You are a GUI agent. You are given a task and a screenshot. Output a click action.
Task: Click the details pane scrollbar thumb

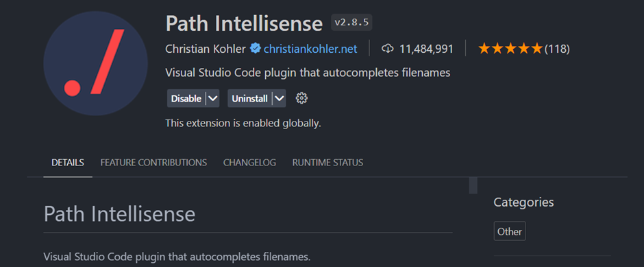[473, 185]
